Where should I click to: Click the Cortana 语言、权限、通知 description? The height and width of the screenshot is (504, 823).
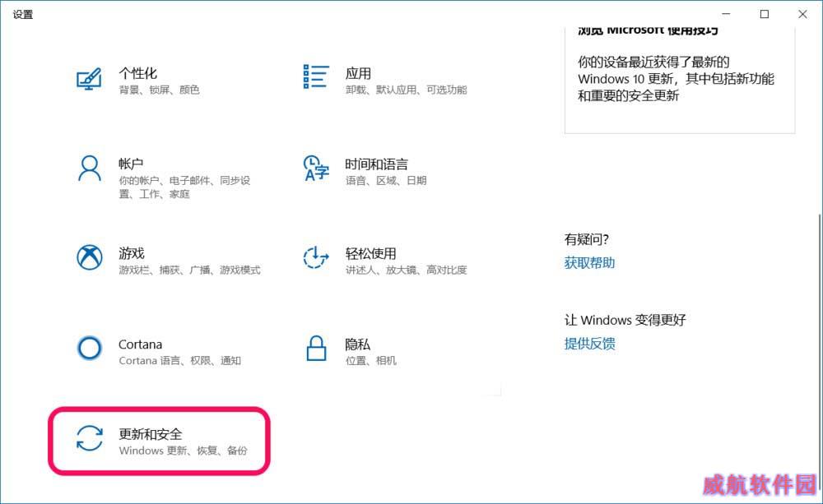179,361
